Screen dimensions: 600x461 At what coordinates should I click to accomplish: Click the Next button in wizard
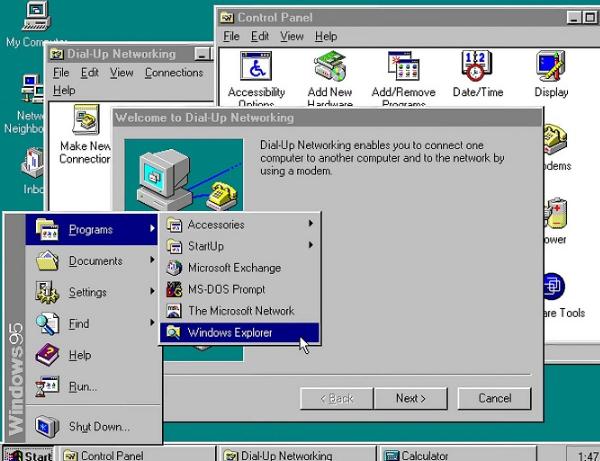[x=410, y=398]
